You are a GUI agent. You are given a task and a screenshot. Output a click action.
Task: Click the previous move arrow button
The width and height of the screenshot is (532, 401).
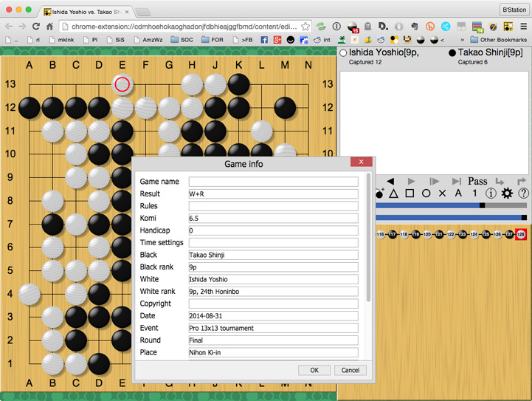pos(390,181)
